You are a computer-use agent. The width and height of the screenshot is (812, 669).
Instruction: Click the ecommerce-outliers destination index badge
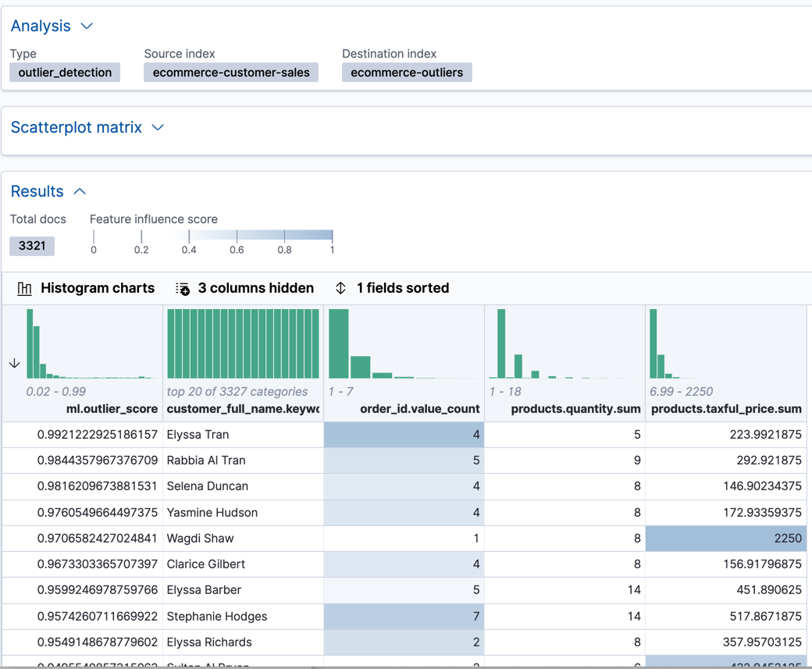(407, 72)
